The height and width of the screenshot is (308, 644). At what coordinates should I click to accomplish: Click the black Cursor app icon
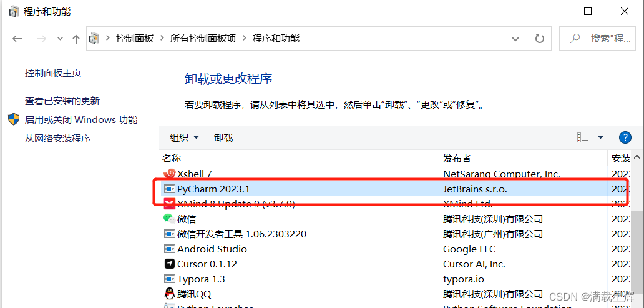coord(169,264)
